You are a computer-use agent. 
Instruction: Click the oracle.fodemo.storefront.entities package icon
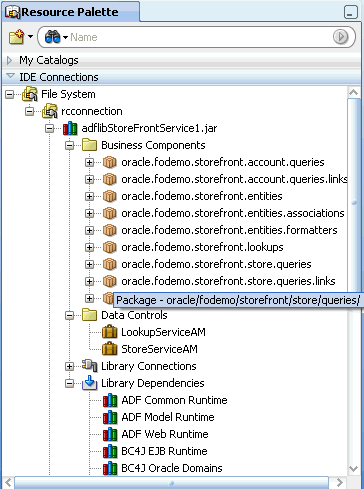[x=109, y=196]
